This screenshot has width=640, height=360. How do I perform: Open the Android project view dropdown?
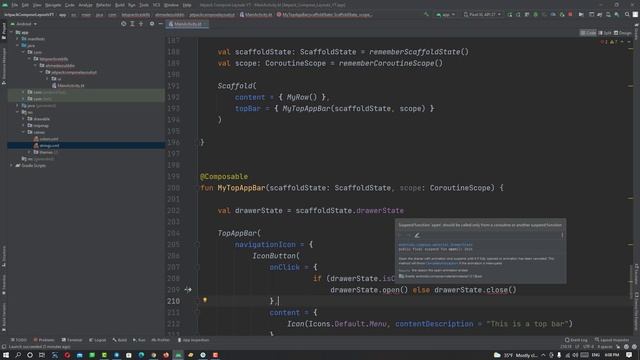click(26, 24)
